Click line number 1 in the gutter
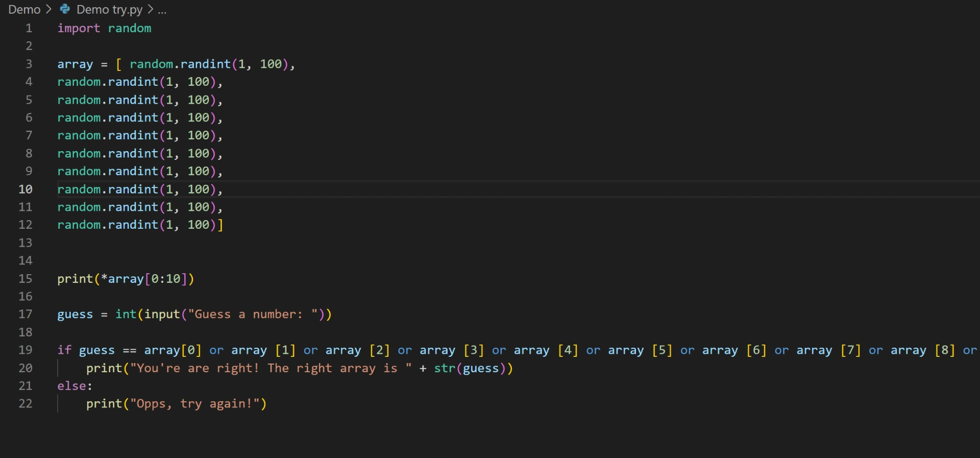This screenshot has height=458, width=980. point(29,29)
